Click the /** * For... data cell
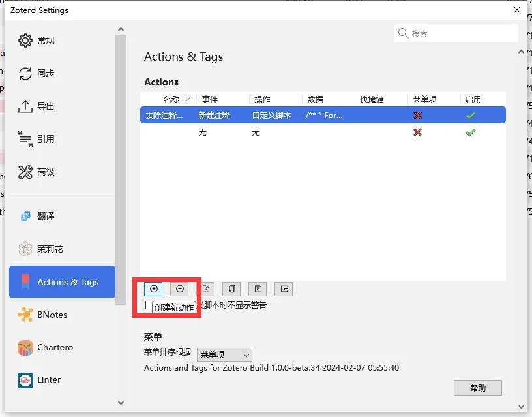532x417 pixels. 324,116
